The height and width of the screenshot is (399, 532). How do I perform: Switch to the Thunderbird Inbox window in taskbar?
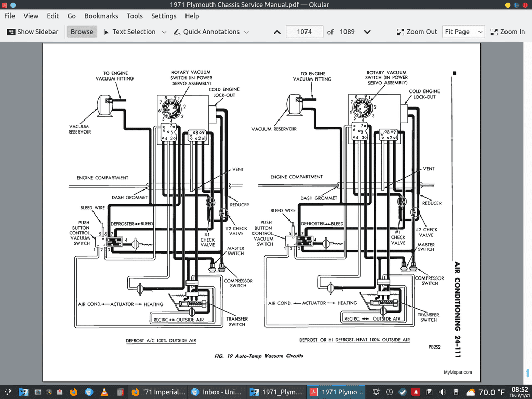coord(216,392)
